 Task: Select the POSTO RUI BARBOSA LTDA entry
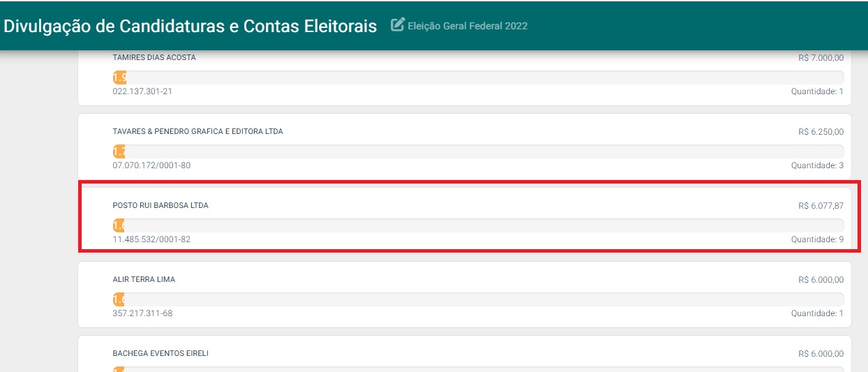pos(160,206)
